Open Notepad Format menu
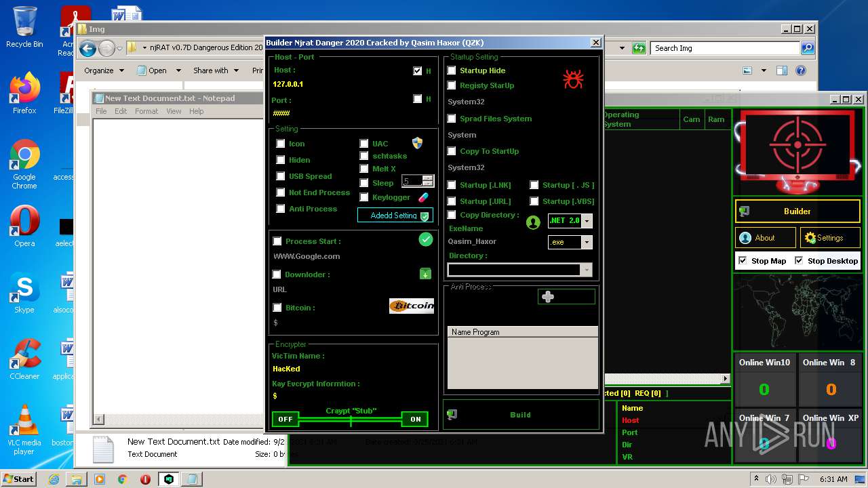The height and width of the screenshot is (488, 868). [x=146, y=111]
